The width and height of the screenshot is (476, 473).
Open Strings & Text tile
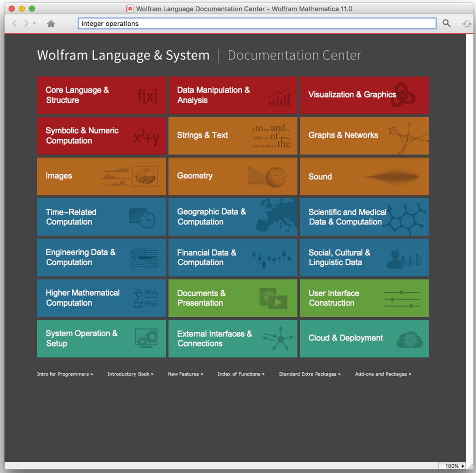tap(233, 136)
